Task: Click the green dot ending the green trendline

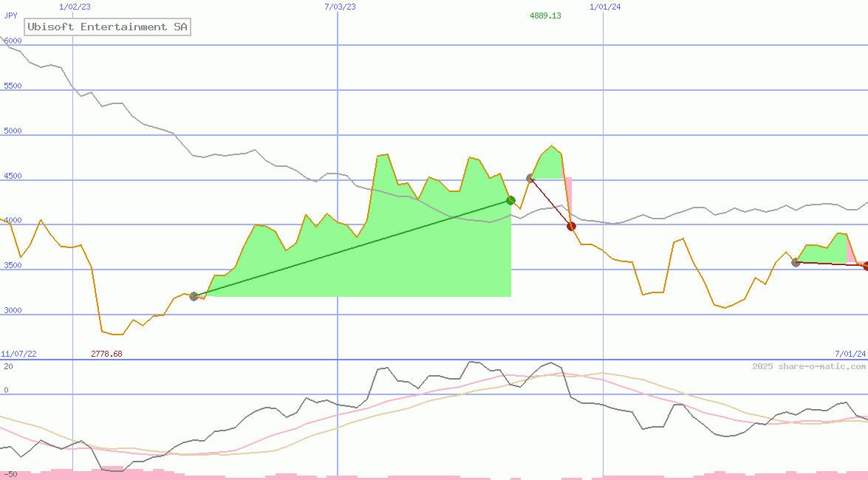Action: 510,200
